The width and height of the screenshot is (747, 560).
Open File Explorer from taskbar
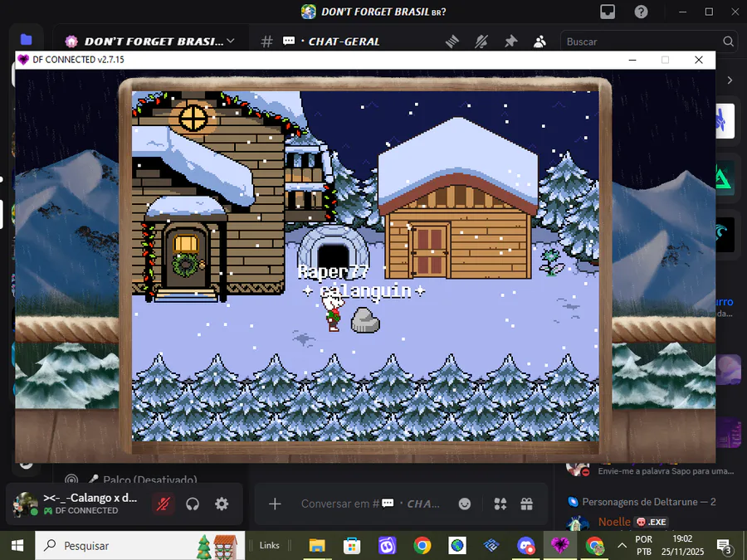coord(317,545)
